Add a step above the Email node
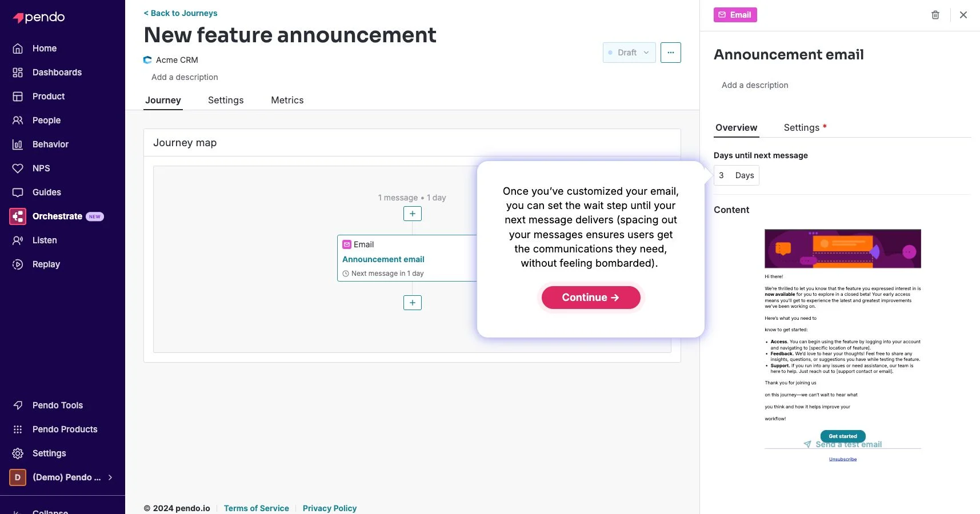The height and width of the screenshot is (514, 980). (x=413, y=214)
